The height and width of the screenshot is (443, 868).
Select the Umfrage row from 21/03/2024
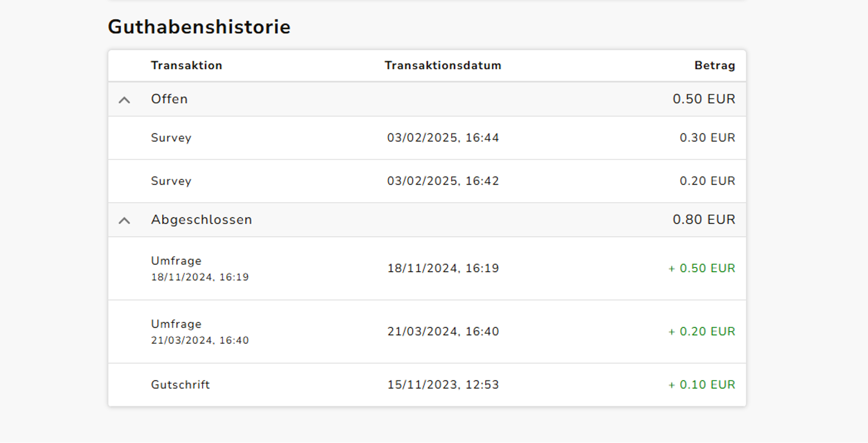click(x=427, y=332)
